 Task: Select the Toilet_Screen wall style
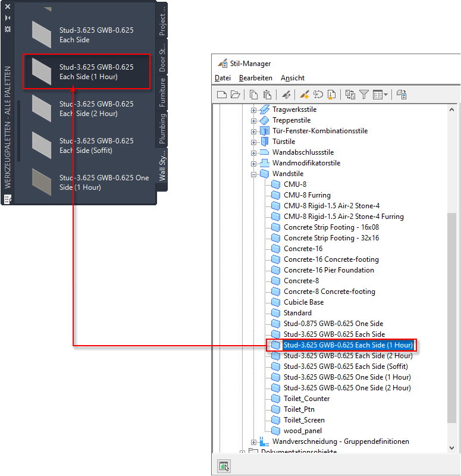coord(304,420)
